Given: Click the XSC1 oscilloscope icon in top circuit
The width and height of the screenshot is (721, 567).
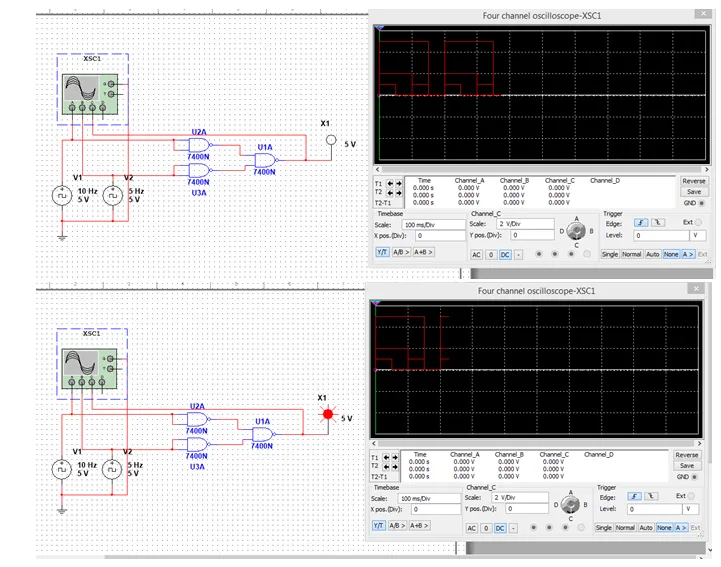Looking at the screenshot, I should (90, 97).
